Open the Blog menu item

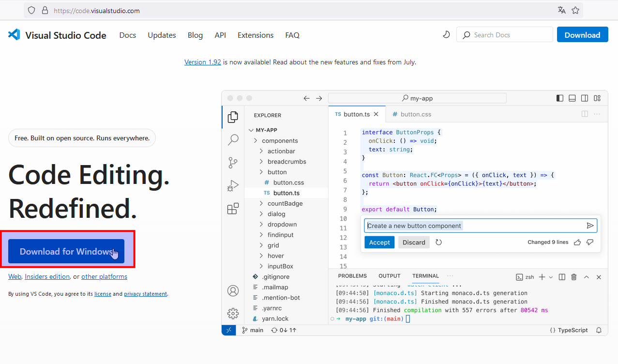click(x=195, y=35)
